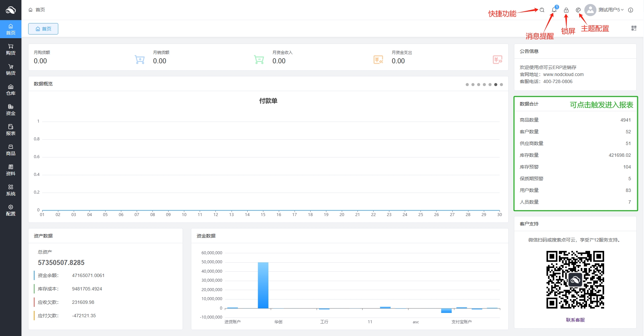The image size is (644, 336).
Task: Click the 400-728-0806 service phone number
Action: [558, 81]
